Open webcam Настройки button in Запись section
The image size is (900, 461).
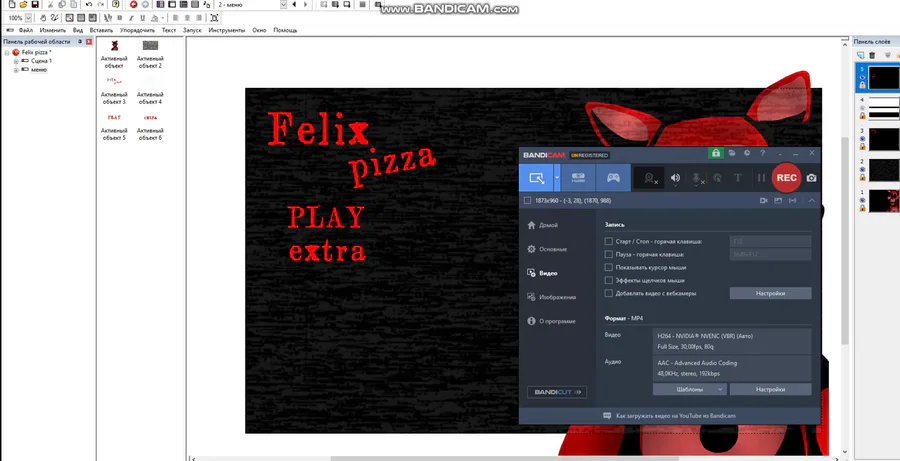770,293
